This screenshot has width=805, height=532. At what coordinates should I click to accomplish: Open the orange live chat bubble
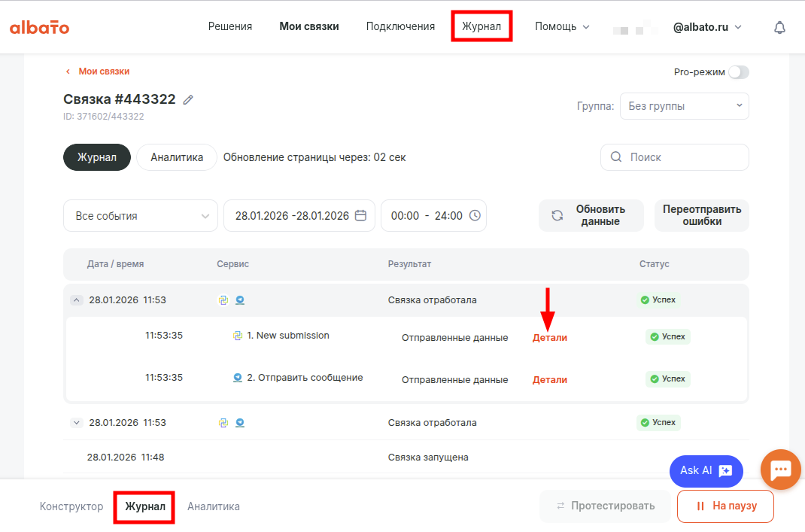[780, 470]
